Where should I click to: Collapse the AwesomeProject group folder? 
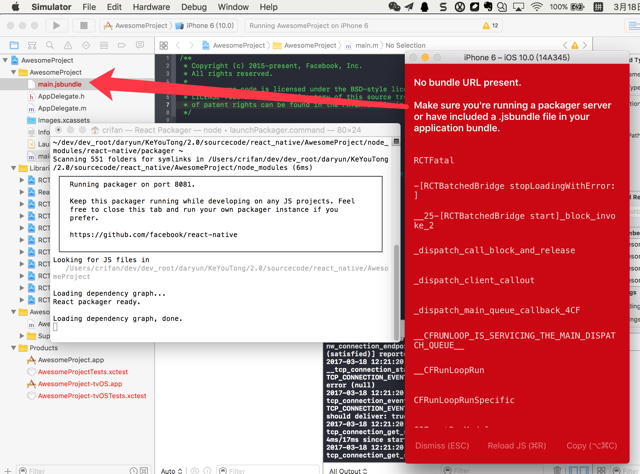(13, 72)
